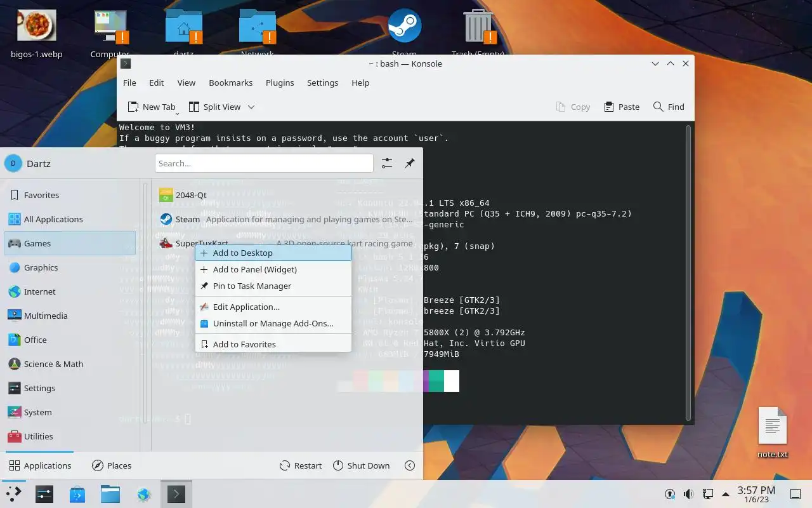Click the Restart button

point(301,465)
